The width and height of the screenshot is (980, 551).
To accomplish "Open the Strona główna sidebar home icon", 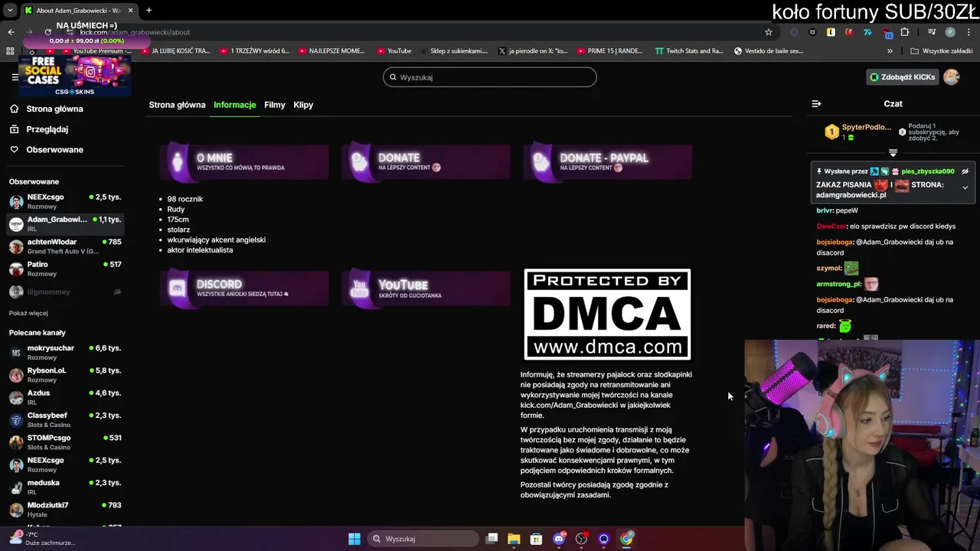I will tap(15, 109).
